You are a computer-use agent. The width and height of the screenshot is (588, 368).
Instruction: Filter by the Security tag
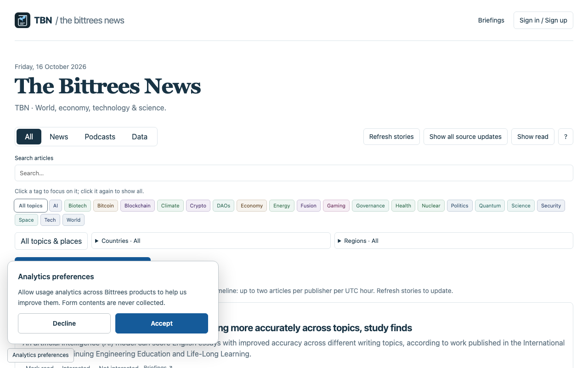[x=551, y=206]
